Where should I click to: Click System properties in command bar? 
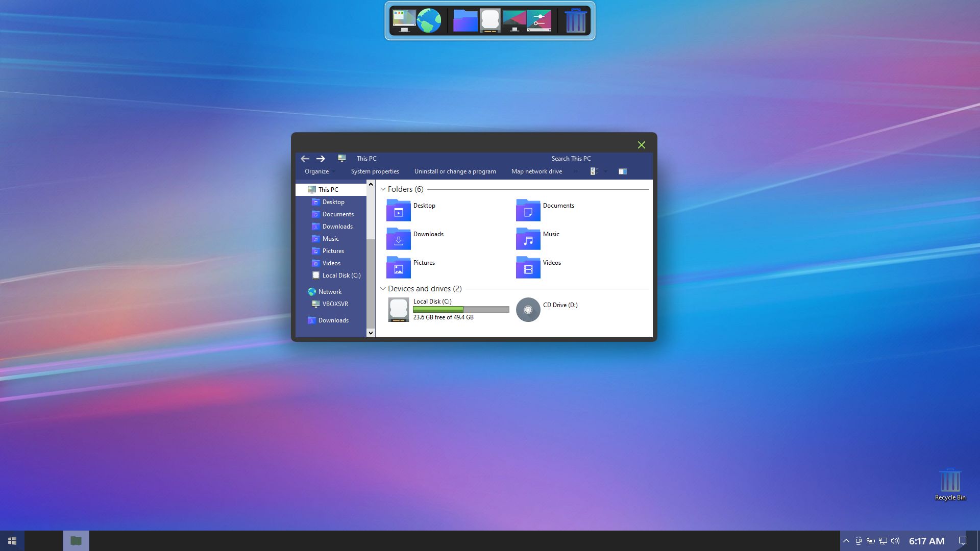coord(375,171)
